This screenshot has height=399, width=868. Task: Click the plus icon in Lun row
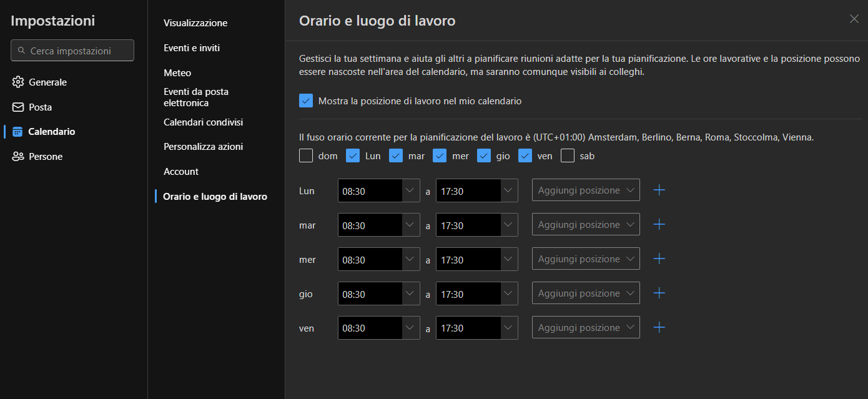[x=659, y=190]
